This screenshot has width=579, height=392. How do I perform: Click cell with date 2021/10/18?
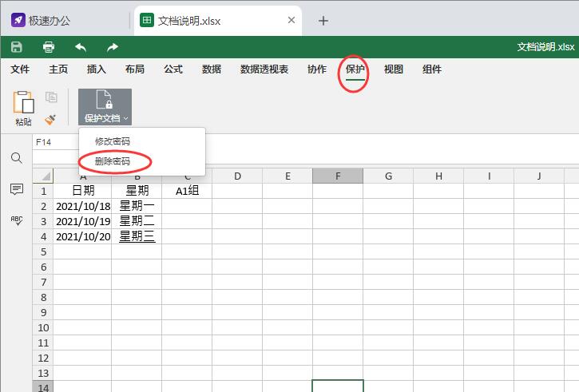pos(83,206)
